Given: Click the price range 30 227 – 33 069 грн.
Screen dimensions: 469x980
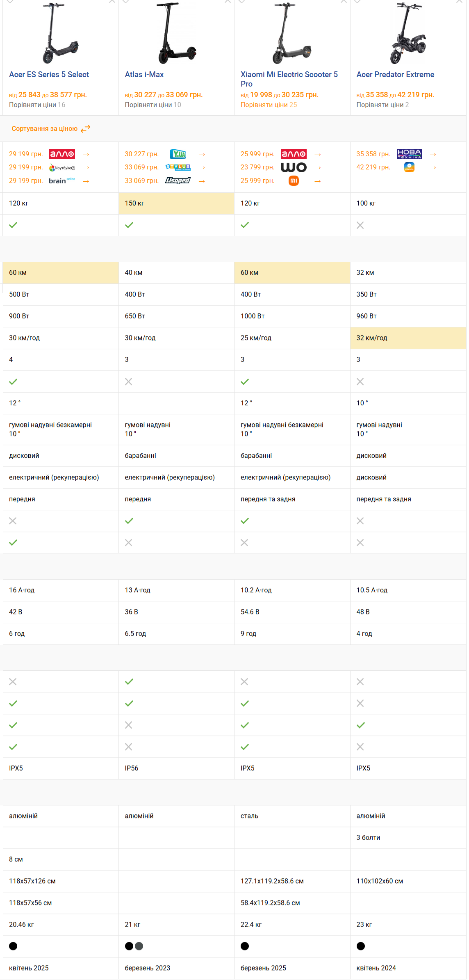Looking at the screenshot, I should click(x=164, y=95).
